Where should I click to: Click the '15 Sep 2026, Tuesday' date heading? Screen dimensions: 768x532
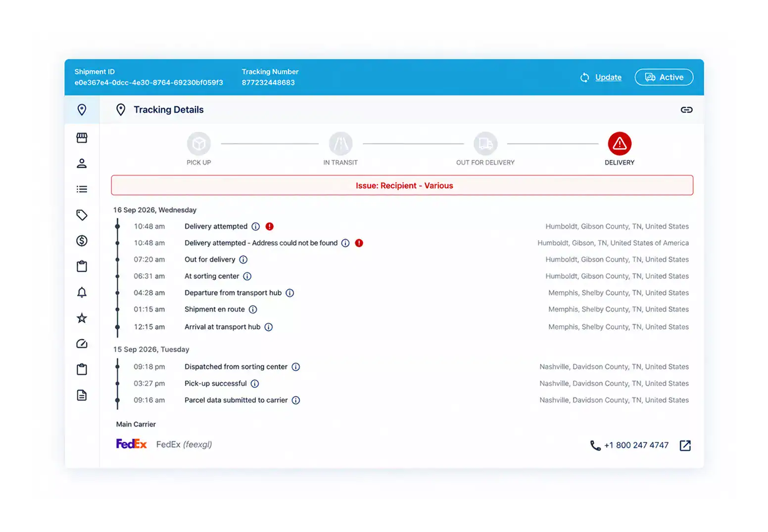click(151, 349)
